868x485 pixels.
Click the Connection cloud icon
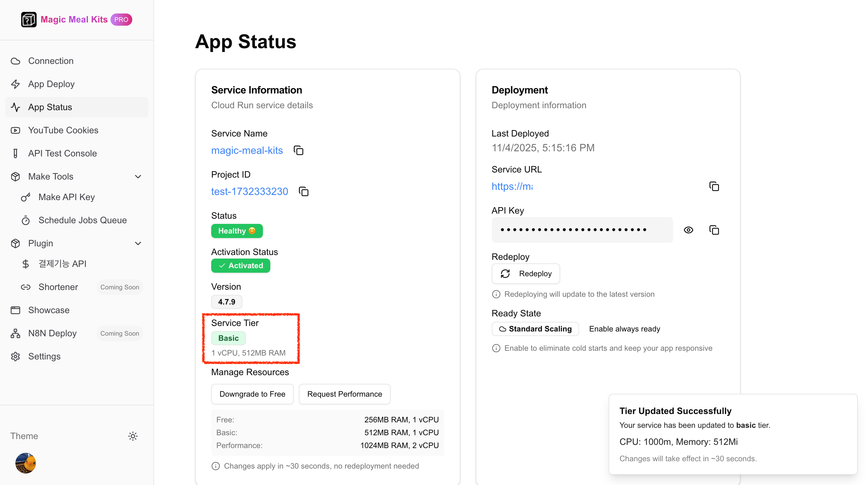coord(15,61)
